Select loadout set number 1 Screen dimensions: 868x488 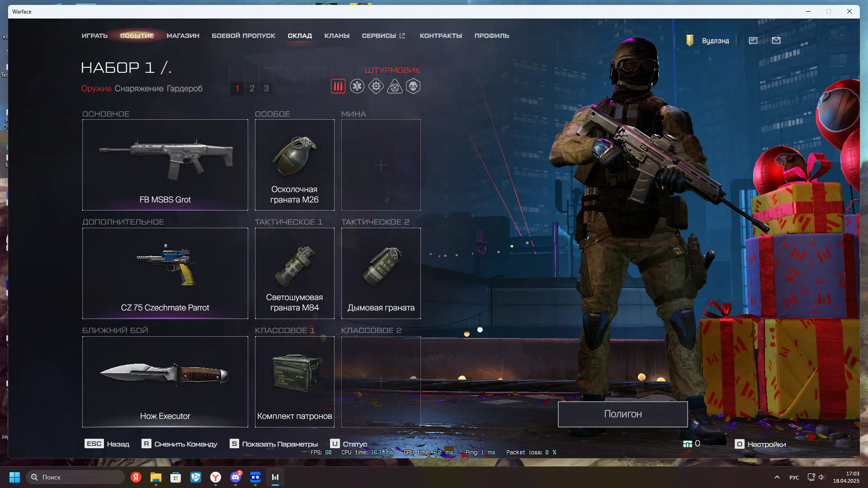pos(237,89)
